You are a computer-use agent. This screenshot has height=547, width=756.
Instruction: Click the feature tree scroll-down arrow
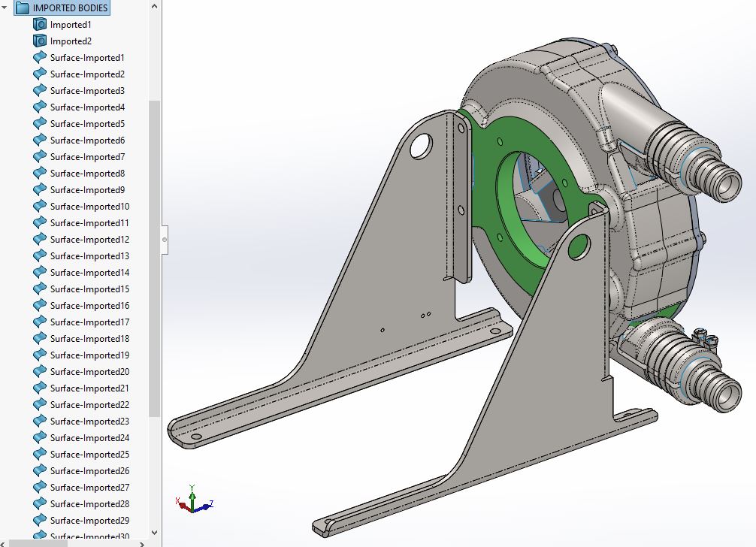[154, 533]
